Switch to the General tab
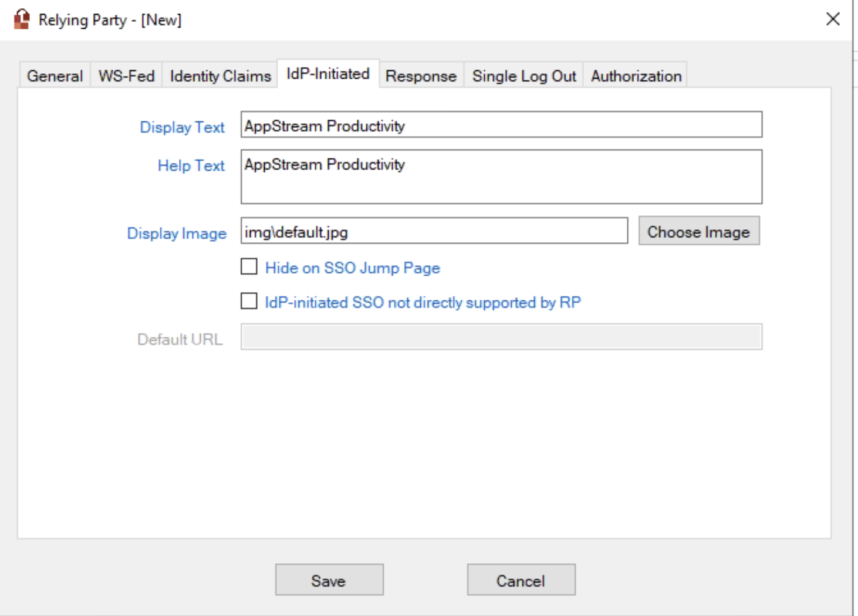This screenshot has height=616, width=858. (54, 76)
